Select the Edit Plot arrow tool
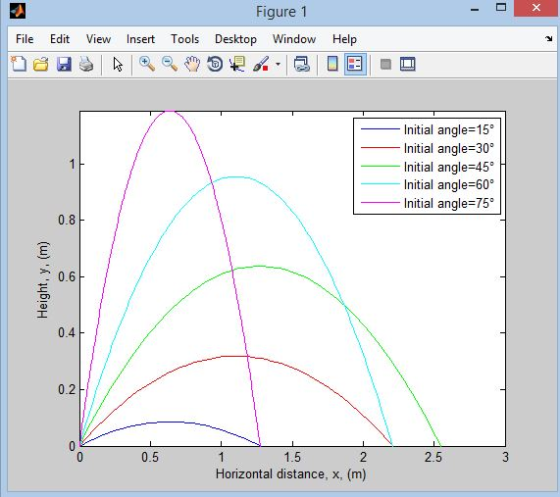This screenshot has height=497, width=560. point(118,65)
